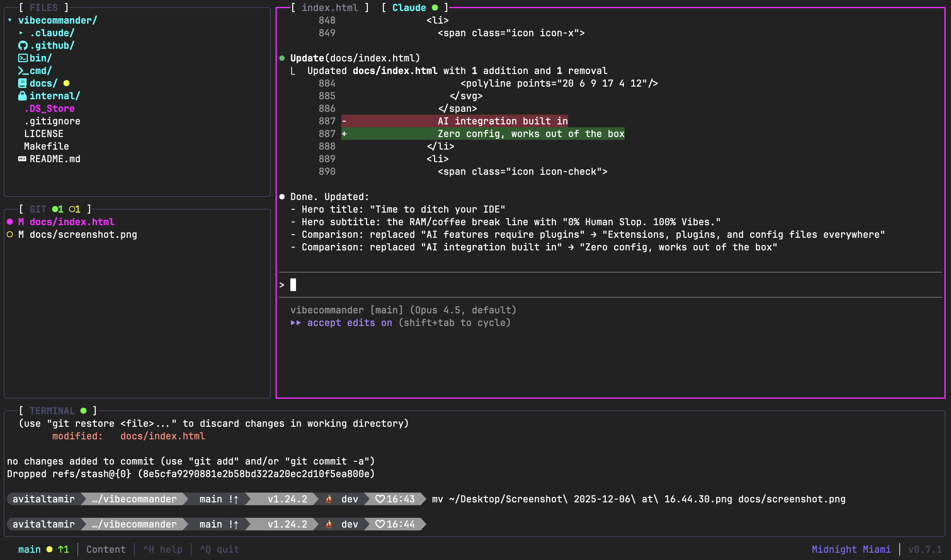Collapse the vibecommander/ root folder
Screen dimensions: 951x560
[10, 20]
